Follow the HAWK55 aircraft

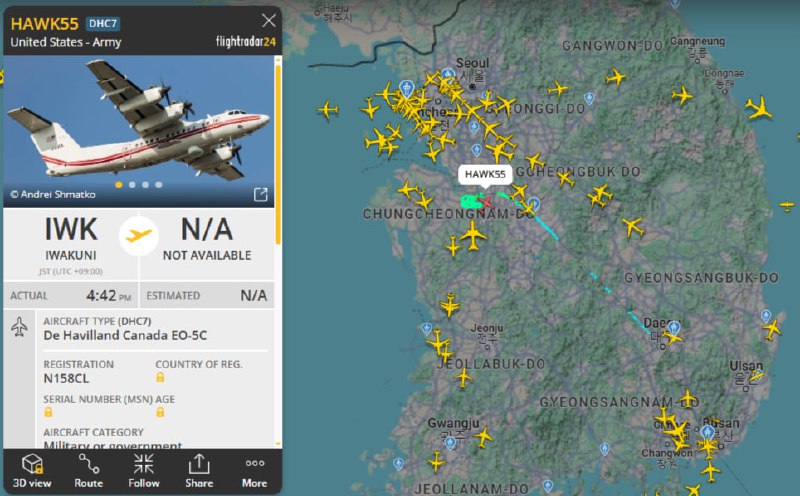[x=144, y=471]
